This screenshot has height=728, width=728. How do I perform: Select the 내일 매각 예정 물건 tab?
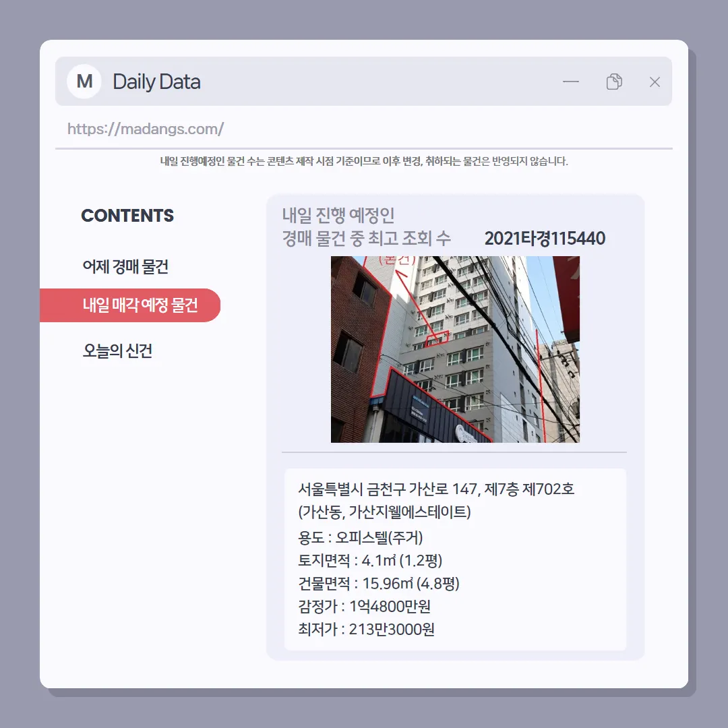tap(130, 305)
